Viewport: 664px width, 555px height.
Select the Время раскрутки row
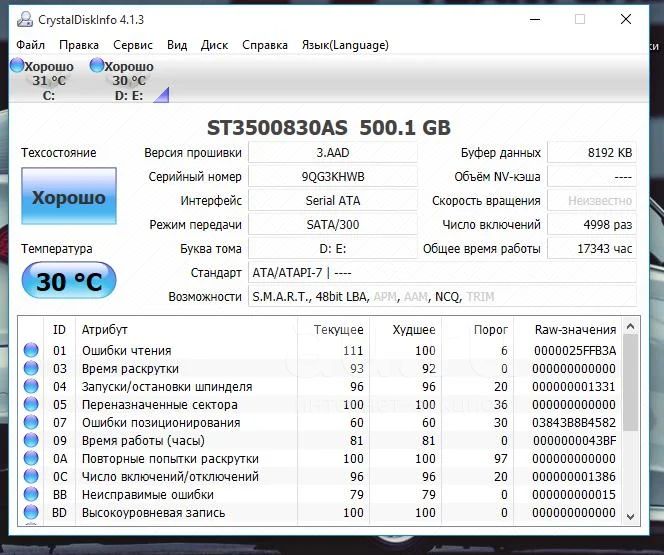320,368
